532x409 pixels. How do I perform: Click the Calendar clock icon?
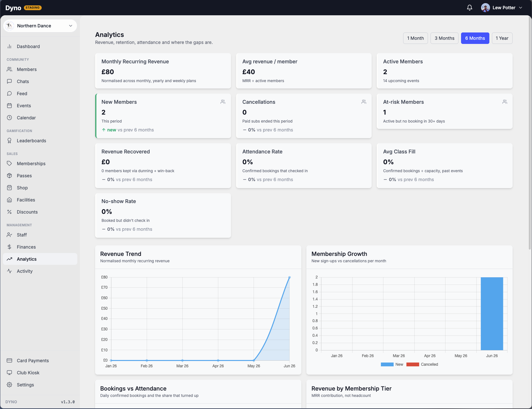pyautogui.click(x=10, y=118)
